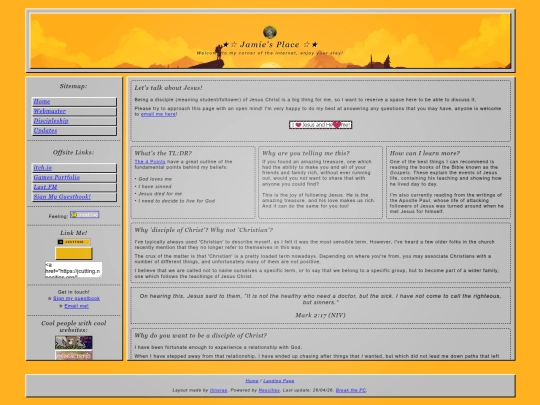Click the 'Let's talk about Jesus!' heading
540x405 pixels.
point(168,88)
